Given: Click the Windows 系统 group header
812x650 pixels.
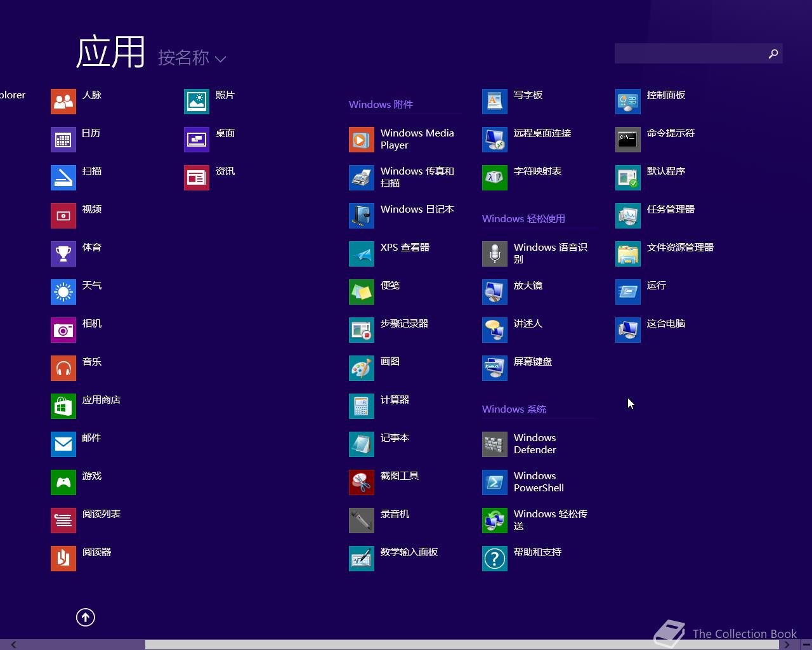Looking at the screenshot, I should point(514,409).
